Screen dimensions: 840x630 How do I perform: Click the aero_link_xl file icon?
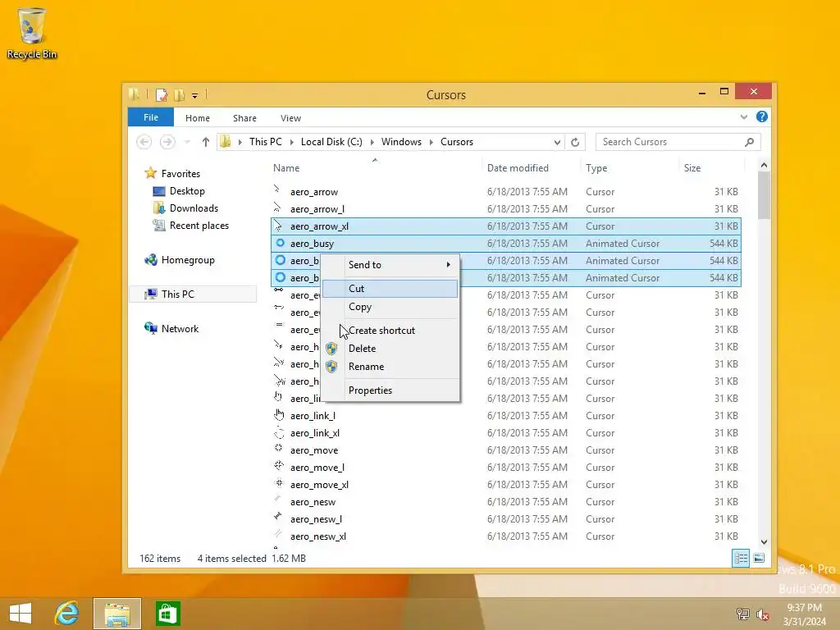point(279,432)
